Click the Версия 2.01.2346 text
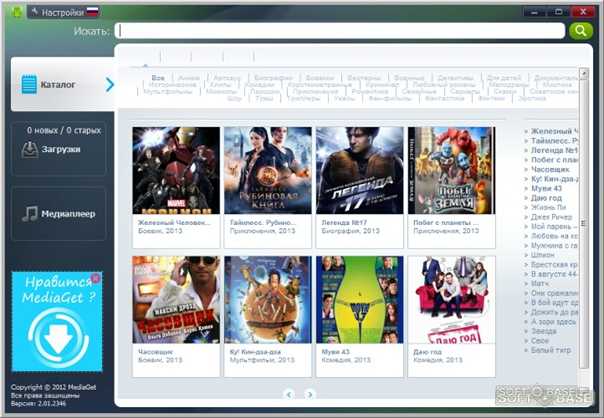The width and height of the screenshot is (604, 418). click(38, 403)
